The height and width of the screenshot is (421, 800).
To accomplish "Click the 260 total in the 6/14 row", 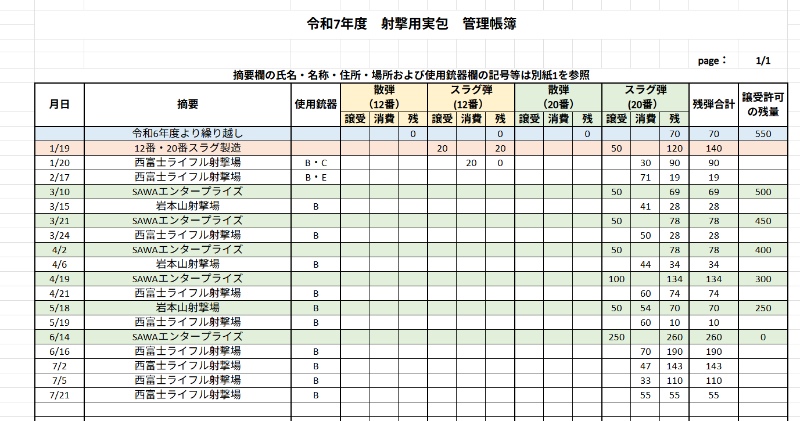I will tap(713, 337).
